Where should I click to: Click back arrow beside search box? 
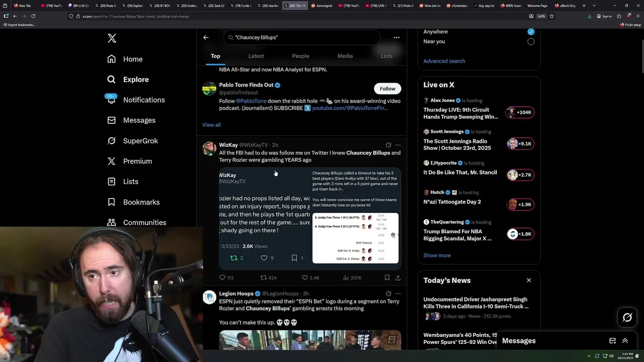[x=206, y=37]
